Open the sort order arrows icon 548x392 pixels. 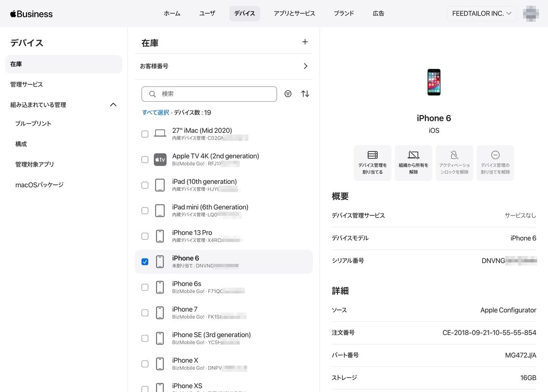tap(305, 94)
